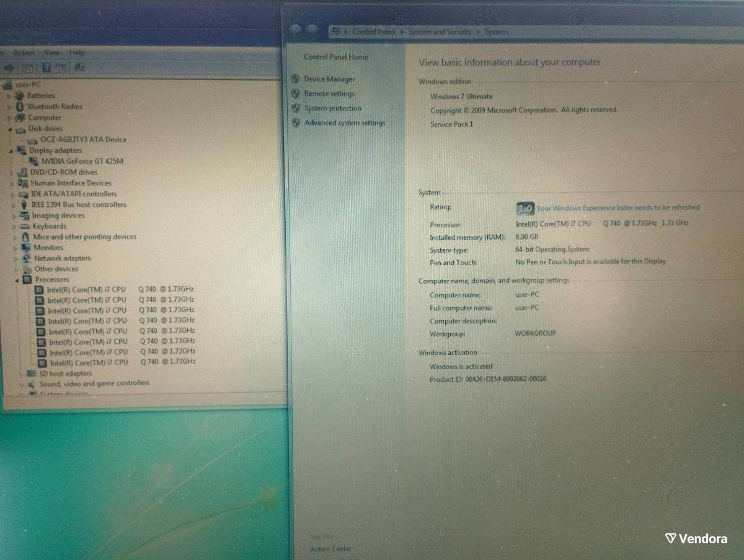
Task: Click Windows Experience Index needs to be refreshed link
Action: pos(618,208)
